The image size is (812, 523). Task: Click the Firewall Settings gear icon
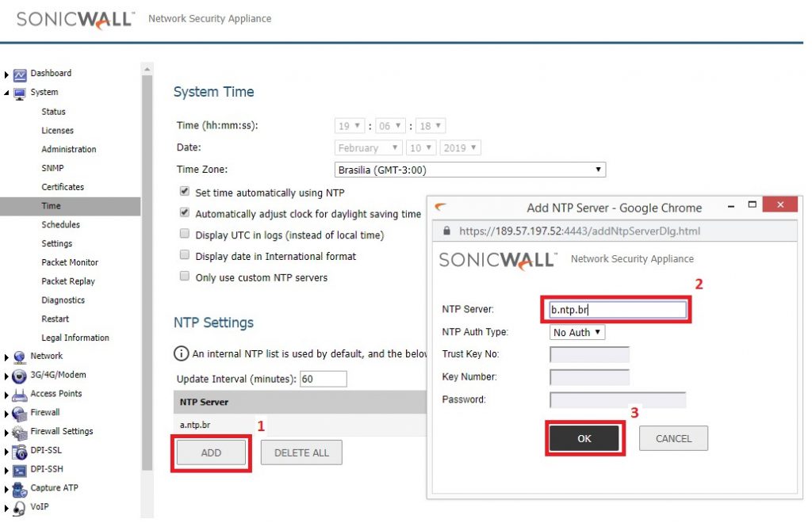[x=20, y=433]
